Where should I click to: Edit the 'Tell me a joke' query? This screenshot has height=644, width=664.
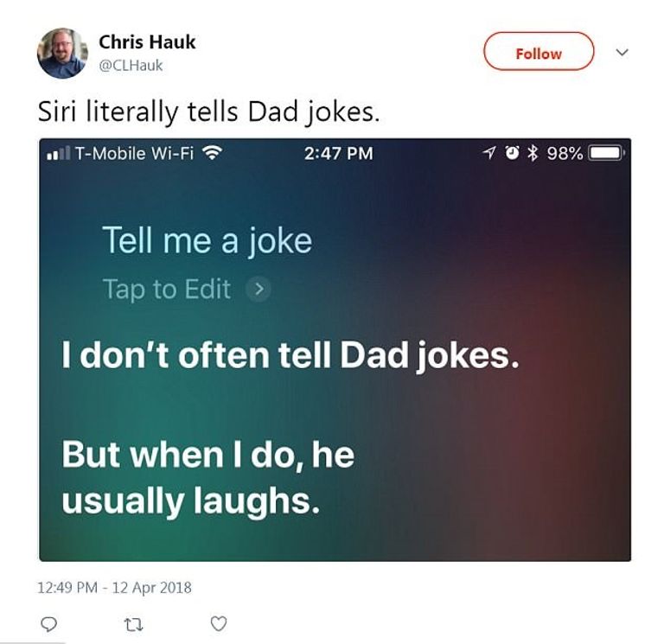pos(207,240)
